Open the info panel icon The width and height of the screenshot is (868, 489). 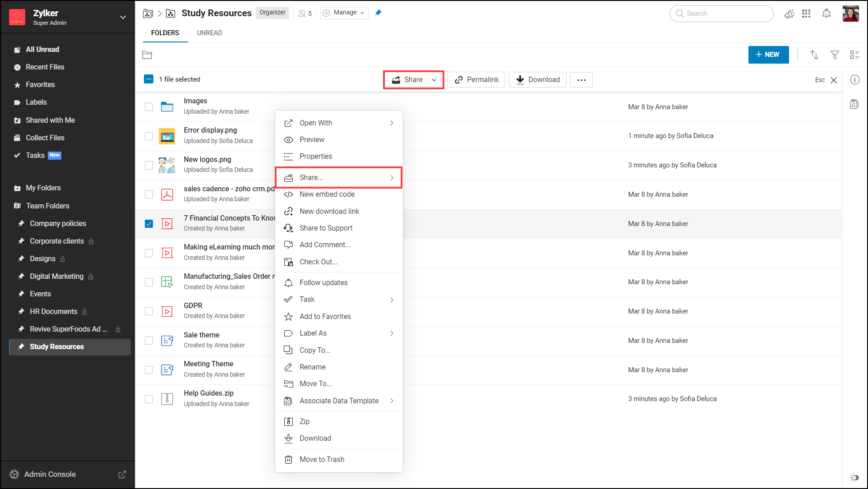tap(854, 80)
